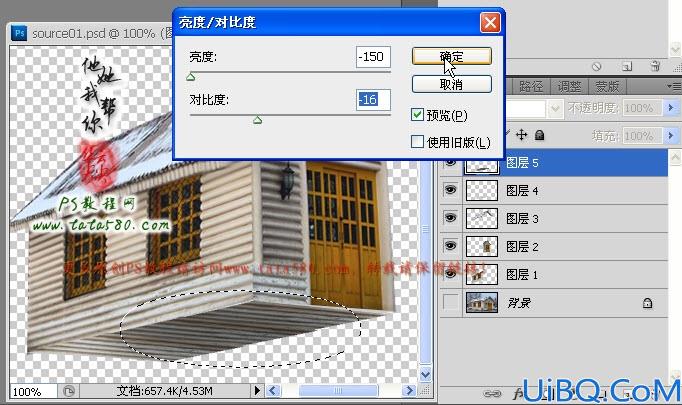This screenshot has width=682, height=405.
Task: Open the status bar info arrow menu
Action: click(257, 391)
